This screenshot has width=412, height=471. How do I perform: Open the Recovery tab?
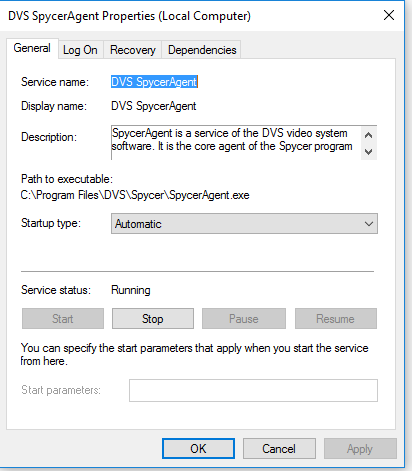pyautogui.click(x=133, y=50)
